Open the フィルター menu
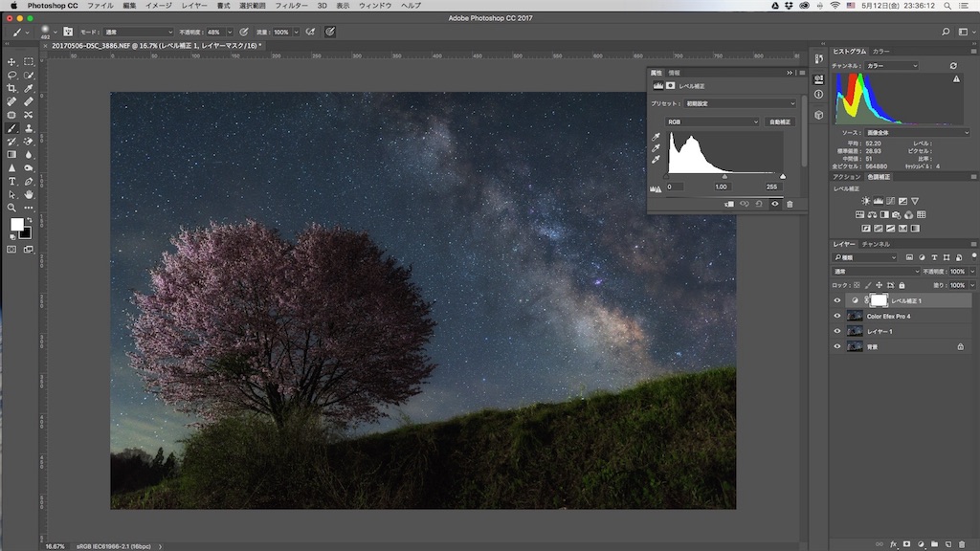 pos(291,6)
